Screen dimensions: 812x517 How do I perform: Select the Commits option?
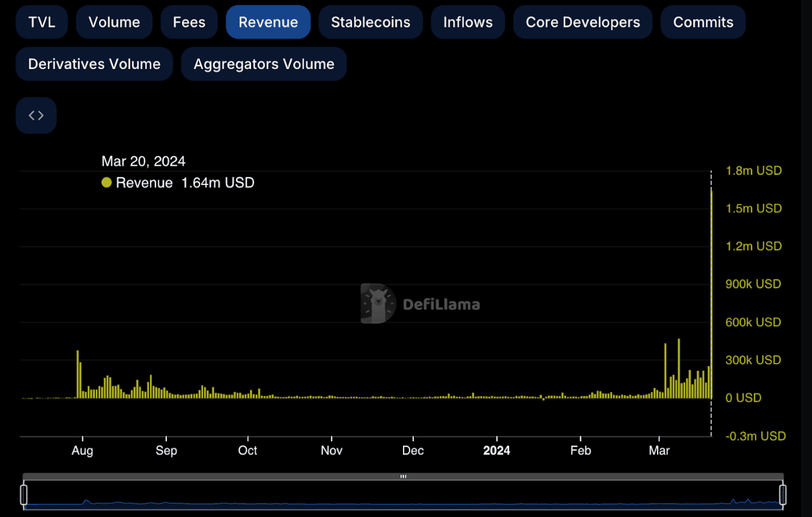[x=703, y=22]
